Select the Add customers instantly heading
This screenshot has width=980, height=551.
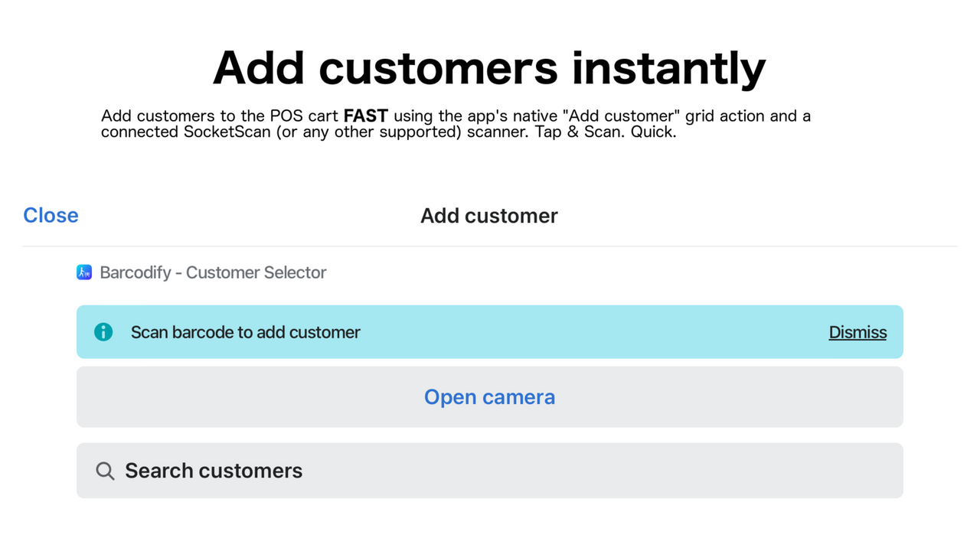click(x=489, y=67)
